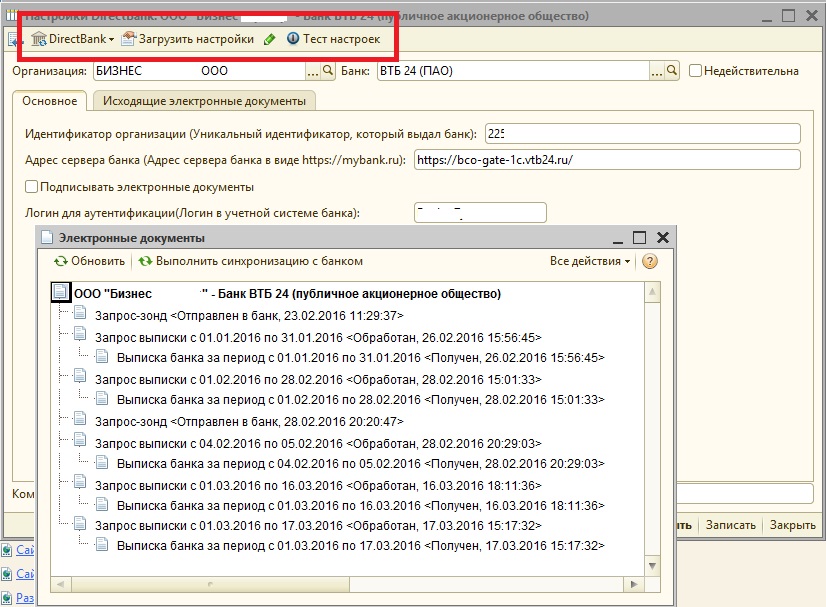
Task: Run Тест настроек from the toolbar
Action: click(333, 39)
